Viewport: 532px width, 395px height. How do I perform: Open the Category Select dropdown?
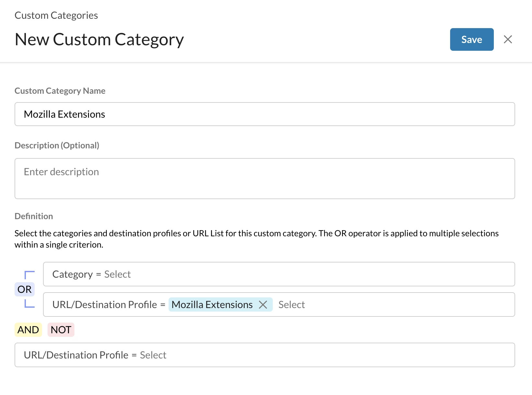(117, 274)
